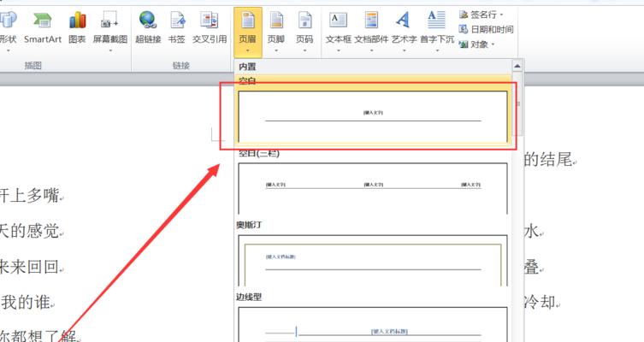Insert an 对象 object
Screen dimensions: 644x342
(x=476, y=44)
